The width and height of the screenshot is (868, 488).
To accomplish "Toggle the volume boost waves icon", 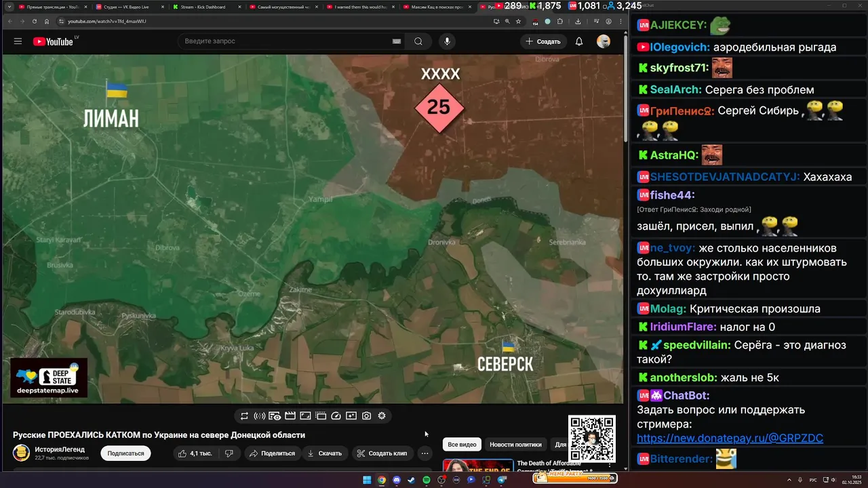I will (259, 416).
